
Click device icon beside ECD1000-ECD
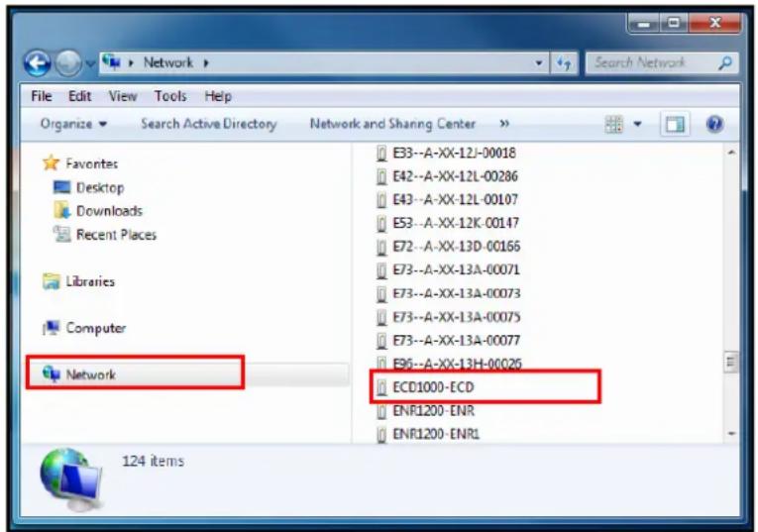pos(381,387)
